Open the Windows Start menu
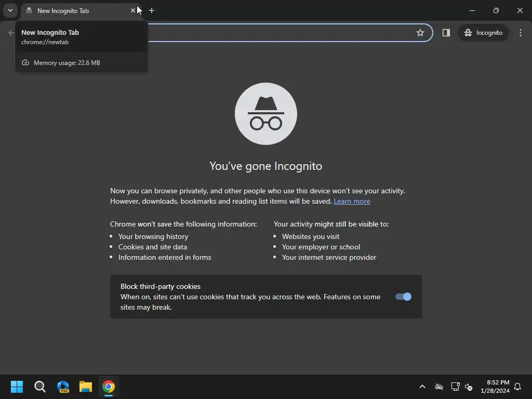532x399 pixels. point(17,387)
